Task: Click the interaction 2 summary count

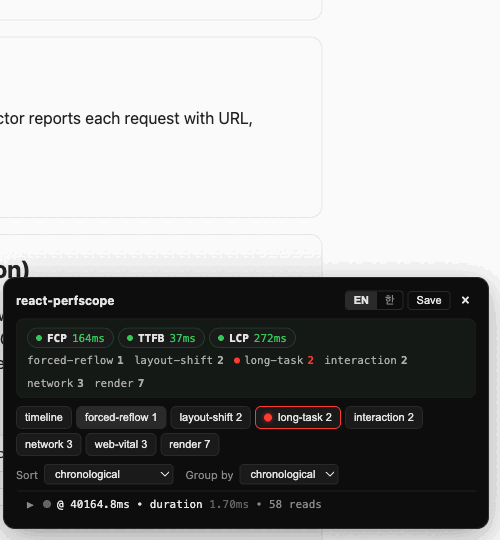Action: [366, 360]
